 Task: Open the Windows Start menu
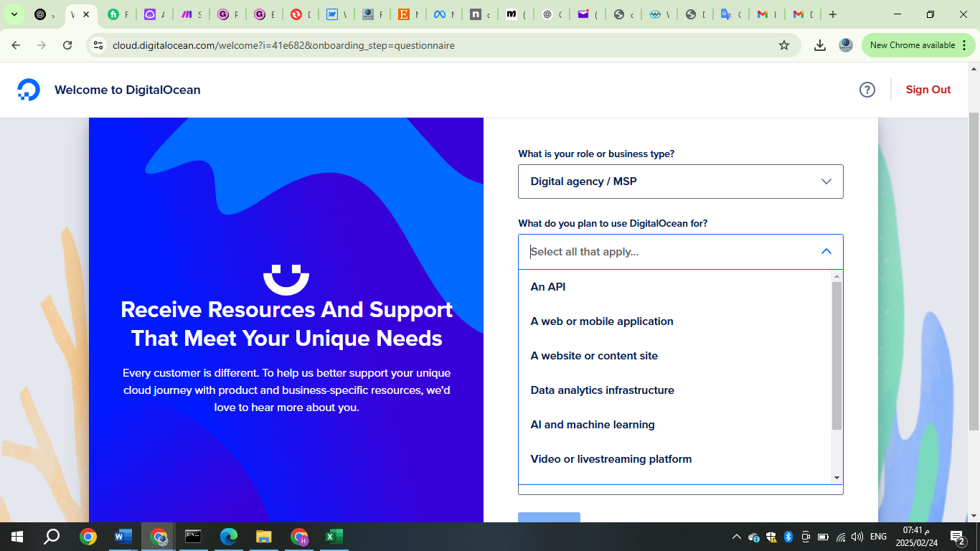click(x=17, y=537)
